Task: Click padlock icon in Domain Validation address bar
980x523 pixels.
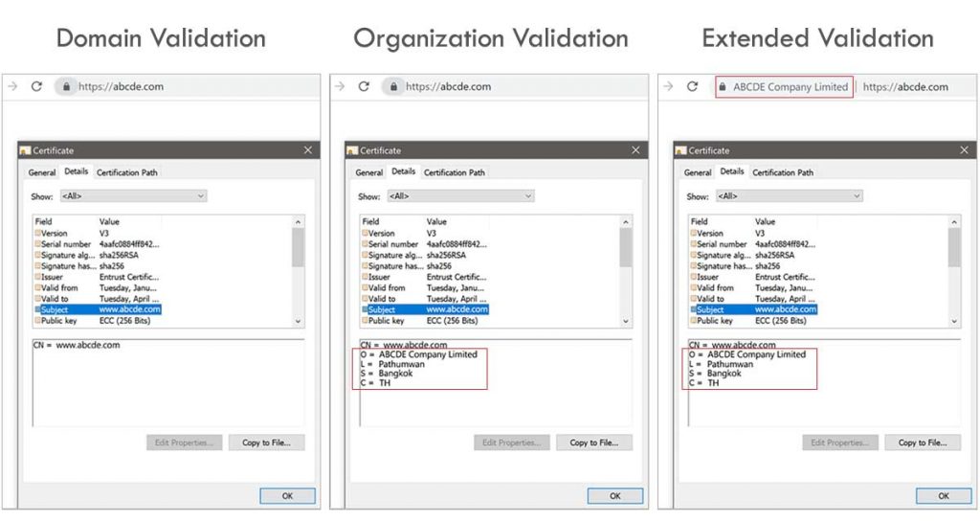Action: pos(66,86)
